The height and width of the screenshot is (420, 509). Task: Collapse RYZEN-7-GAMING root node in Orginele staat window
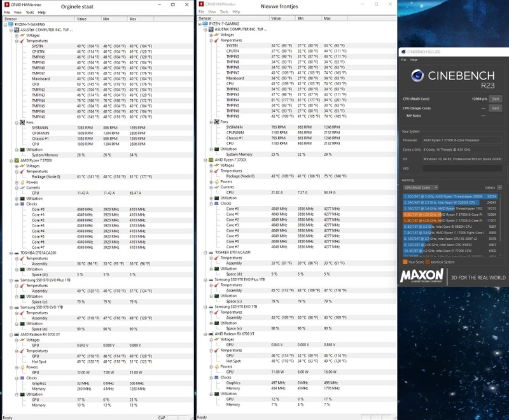pyautogui.click(x=5, y=25)
